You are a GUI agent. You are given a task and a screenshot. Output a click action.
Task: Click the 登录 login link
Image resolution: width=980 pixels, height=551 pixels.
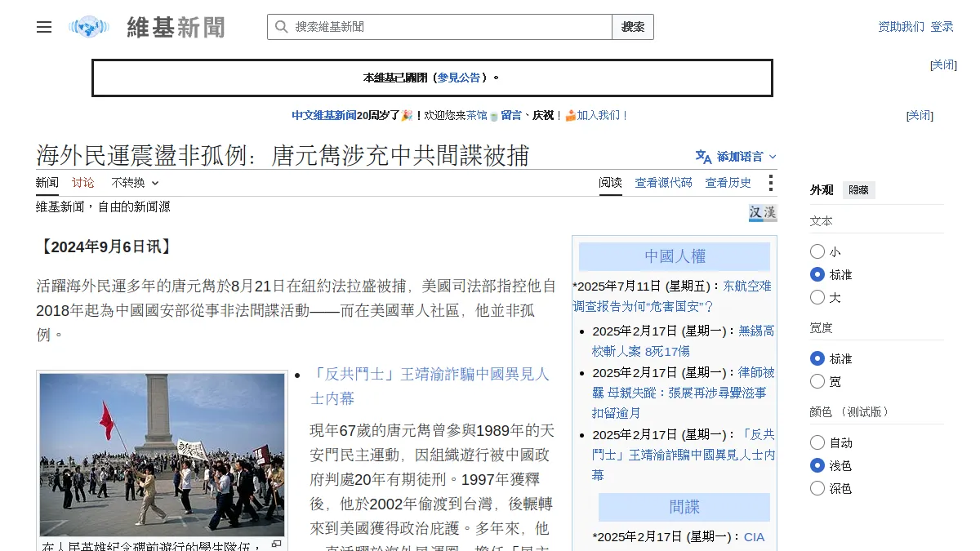[942, 27]
